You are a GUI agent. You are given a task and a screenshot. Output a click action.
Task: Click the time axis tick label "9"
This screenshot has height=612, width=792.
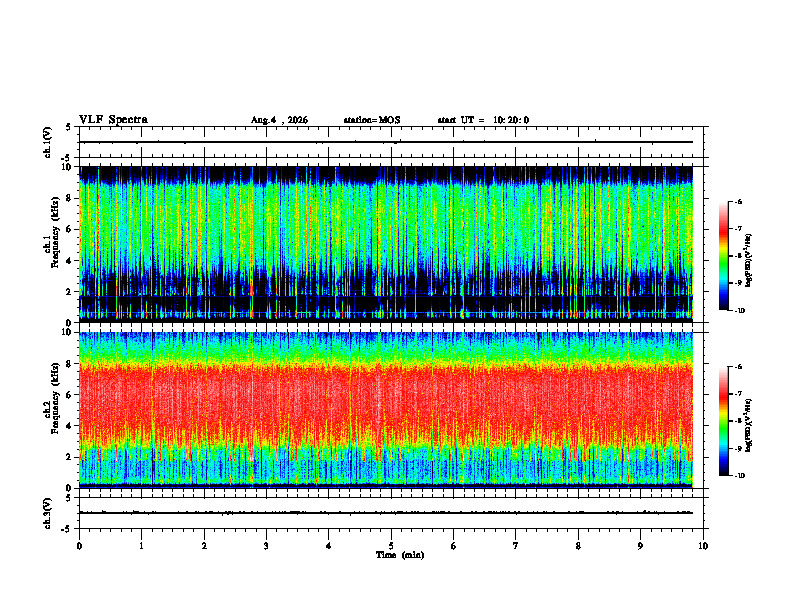(640, 546)
